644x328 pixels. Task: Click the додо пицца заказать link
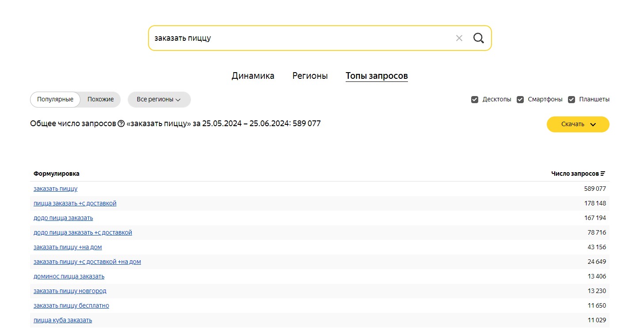click(63, 218)
